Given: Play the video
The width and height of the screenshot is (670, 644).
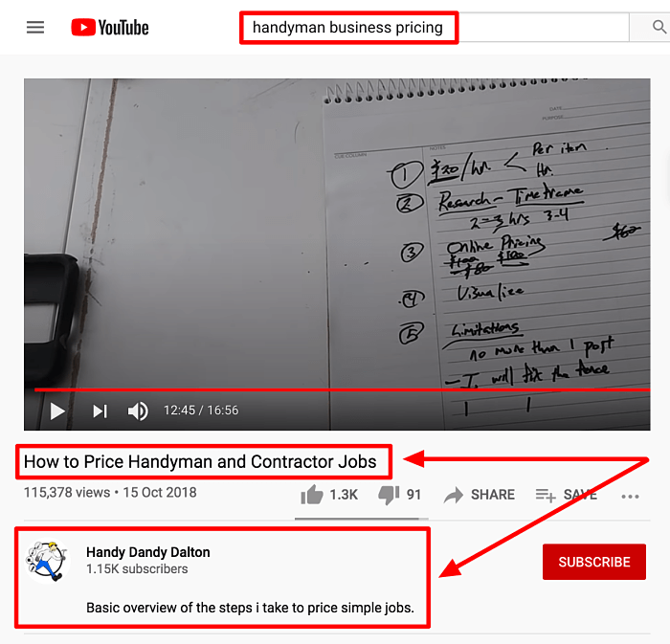Looking at the screenshot, I should pyautogui.click(x=57, y=411).
